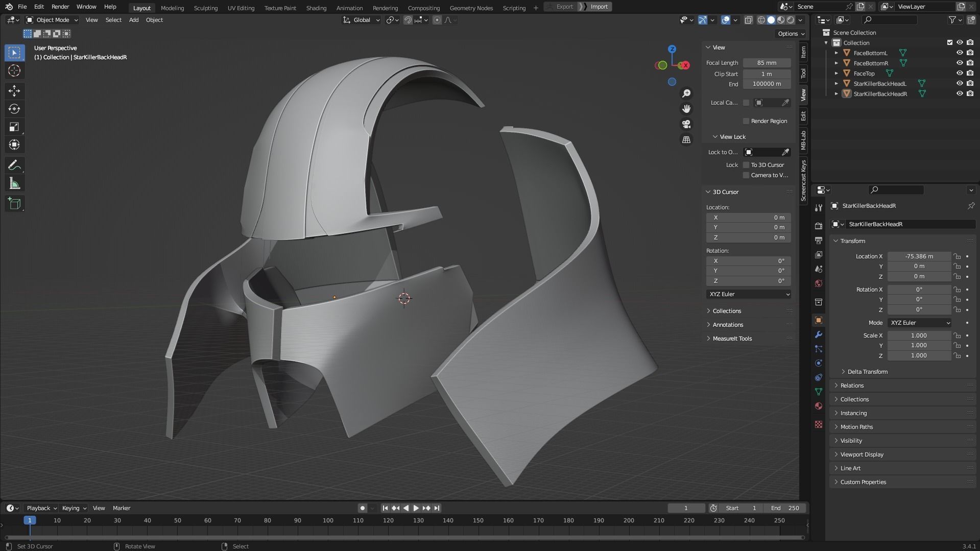Viewport: 980px width, 551px height.
Task: Click the Focal Length 85 mm field
Action: click(x=767, y=63)
